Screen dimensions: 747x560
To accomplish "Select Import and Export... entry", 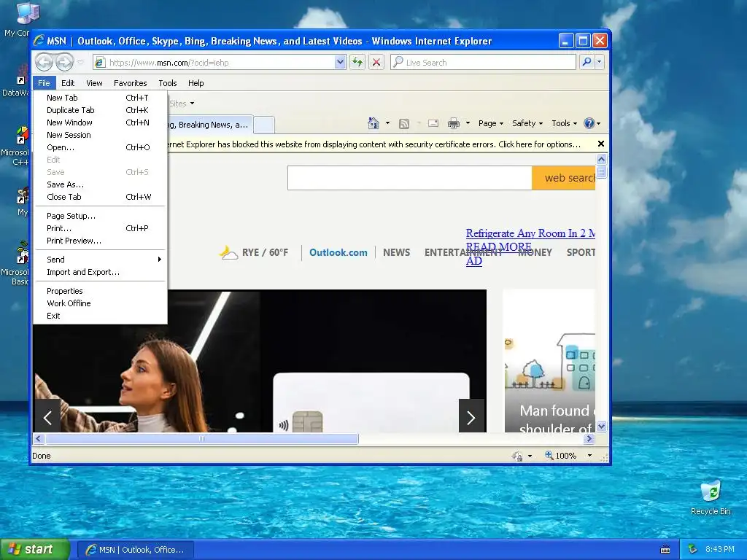I will 100,272.
